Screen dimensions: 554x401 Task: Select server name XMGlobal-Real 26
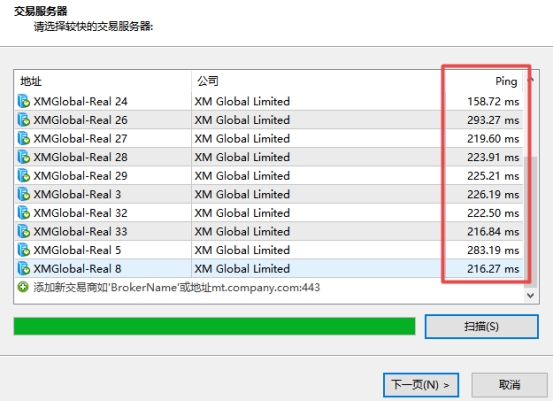point(81,120)
